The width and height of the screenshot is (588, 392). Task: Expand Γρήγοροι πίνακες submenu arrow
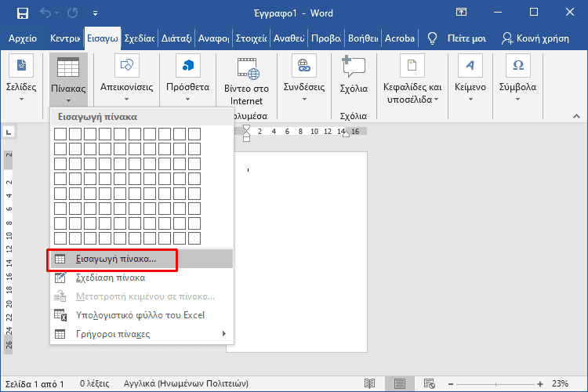[x=223, y=334]
